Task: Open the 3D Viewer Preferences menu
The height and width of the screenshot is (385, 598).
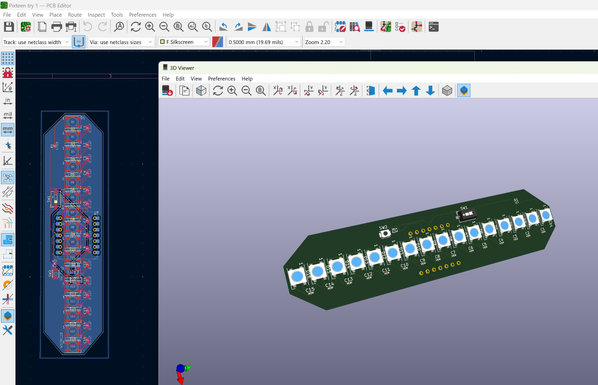Action: click(x=221, y=79)
